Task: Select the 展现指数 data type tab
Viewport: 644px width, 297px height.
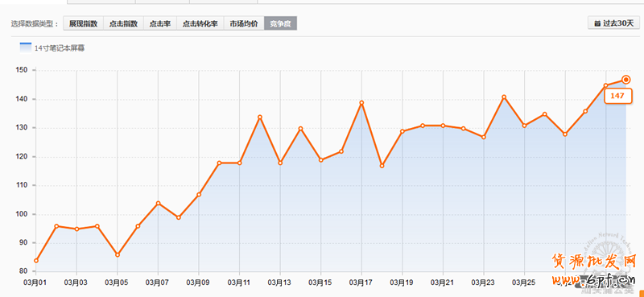Action: coord(84,23)
